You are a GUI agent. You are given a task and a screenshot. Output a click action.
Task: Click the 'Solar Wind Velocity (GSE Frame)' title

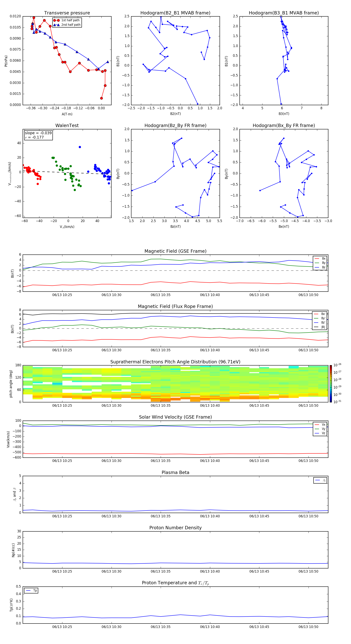[x=175, y=417]
